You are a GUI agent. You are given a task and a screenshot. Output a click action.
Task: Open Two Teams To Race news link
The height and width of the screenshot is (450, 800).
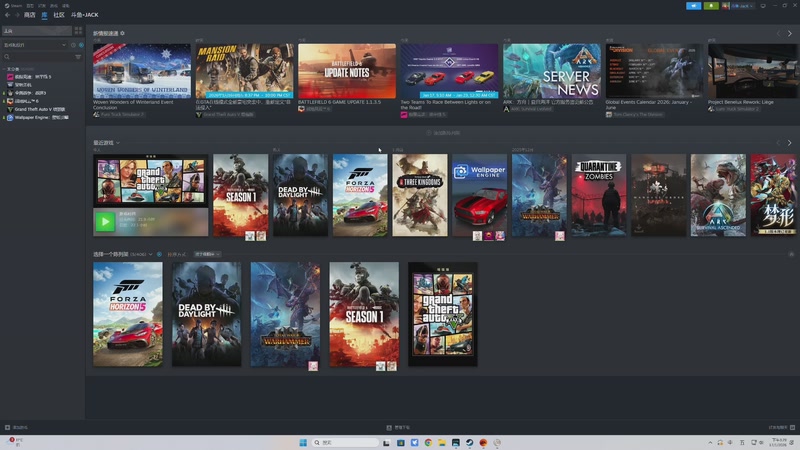point(445,105)
